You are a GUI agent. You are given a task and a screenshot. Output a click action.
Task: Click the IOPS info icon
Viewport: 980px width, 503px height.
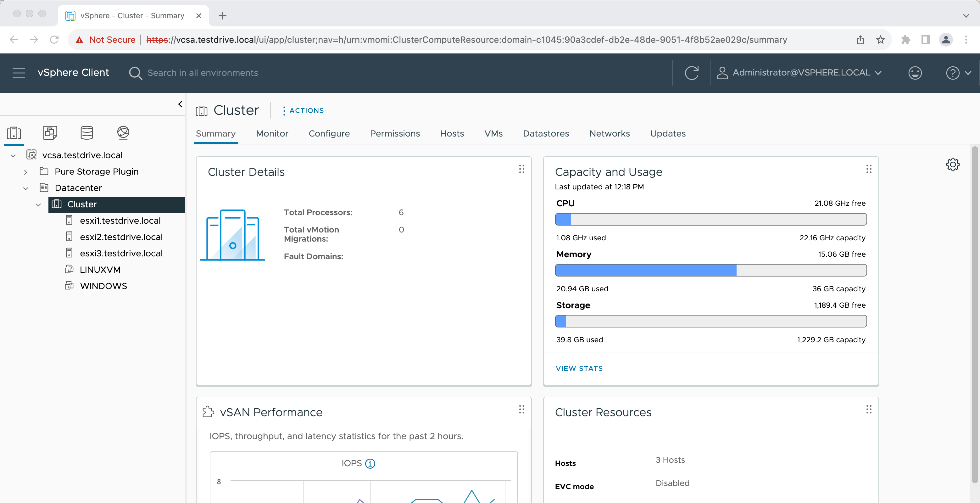[x=370, y=463]
